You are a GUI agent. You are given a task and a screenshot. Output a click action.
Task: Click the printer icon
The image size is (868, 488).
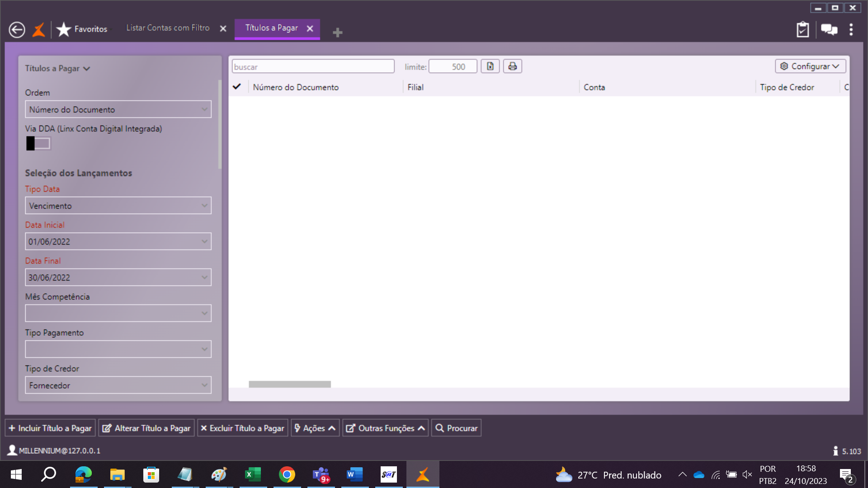click(512, 66)
